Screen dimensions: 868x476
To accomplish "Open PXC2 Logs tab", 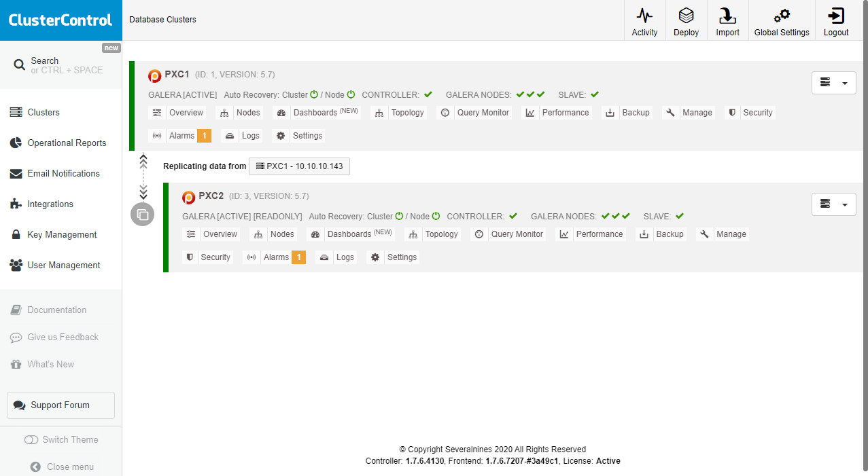I will click(x=336, y=257).
